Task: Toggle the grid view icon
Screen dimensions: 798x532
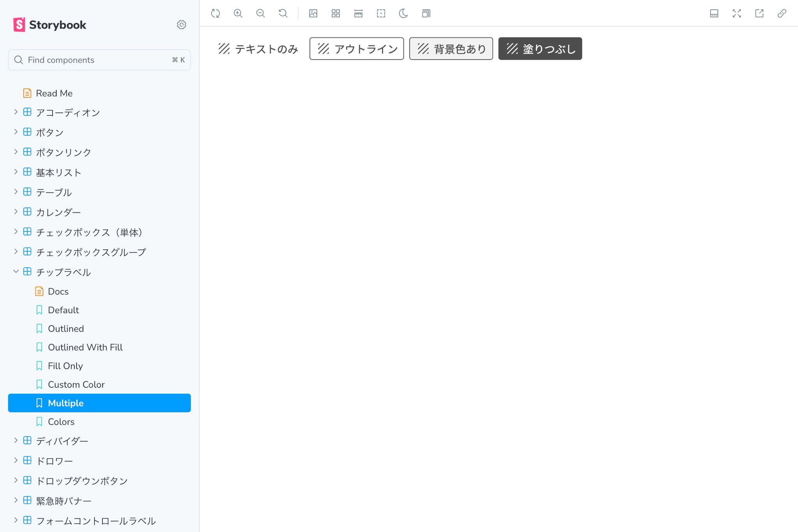Action: [x=336, y=14]
